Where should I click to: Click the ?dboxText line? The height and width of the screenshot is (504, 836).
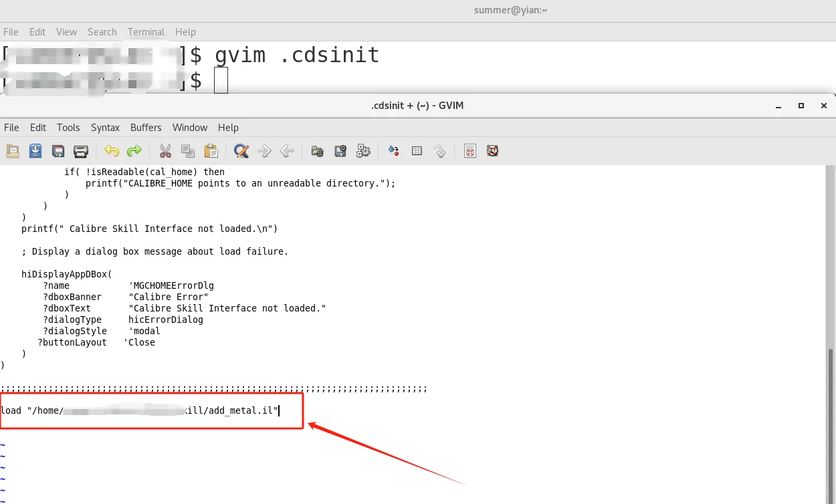pos(185,308)
